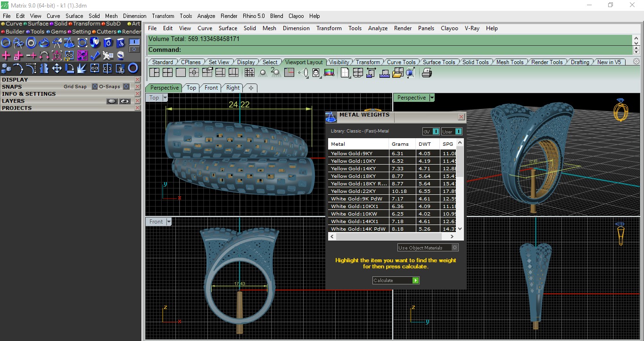
Task: Select the gem setting book icon with S
Action: point(120,43)
